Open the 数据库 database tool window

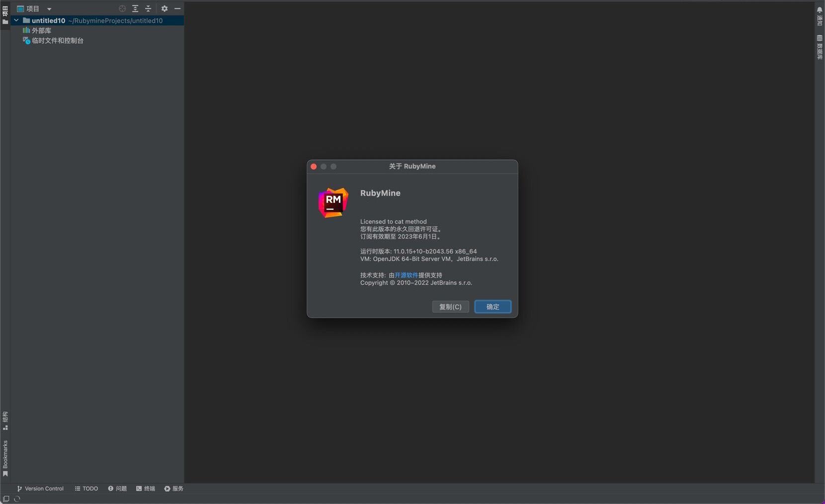click(x=820, y=47)
